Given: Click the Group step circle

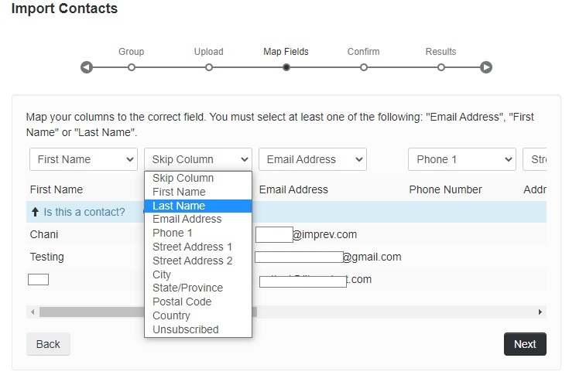Looking at the screenshot, I should 132,67.
